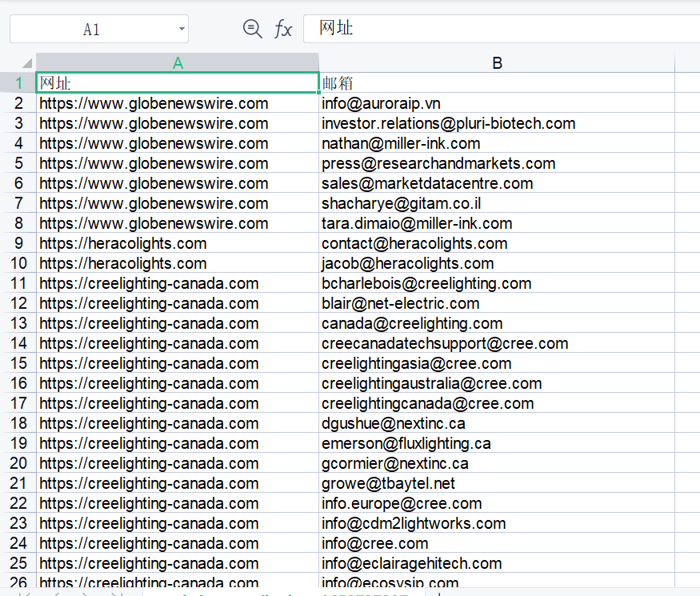The image size is (700, 596).
Task: Click cell creelightingcanada@cree.com
Action: [497, 403]
